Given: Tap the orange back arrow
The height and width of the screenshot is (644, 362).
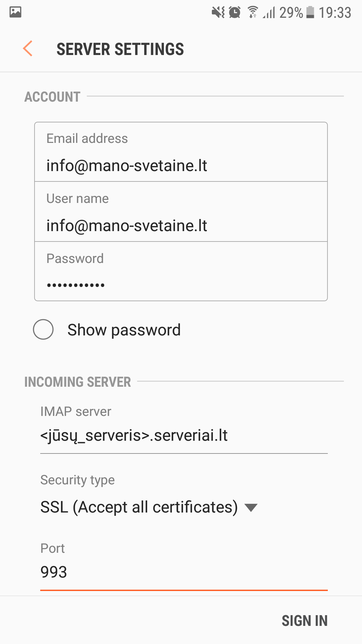Looking at the screenshot, I should [x=28, y=49].
